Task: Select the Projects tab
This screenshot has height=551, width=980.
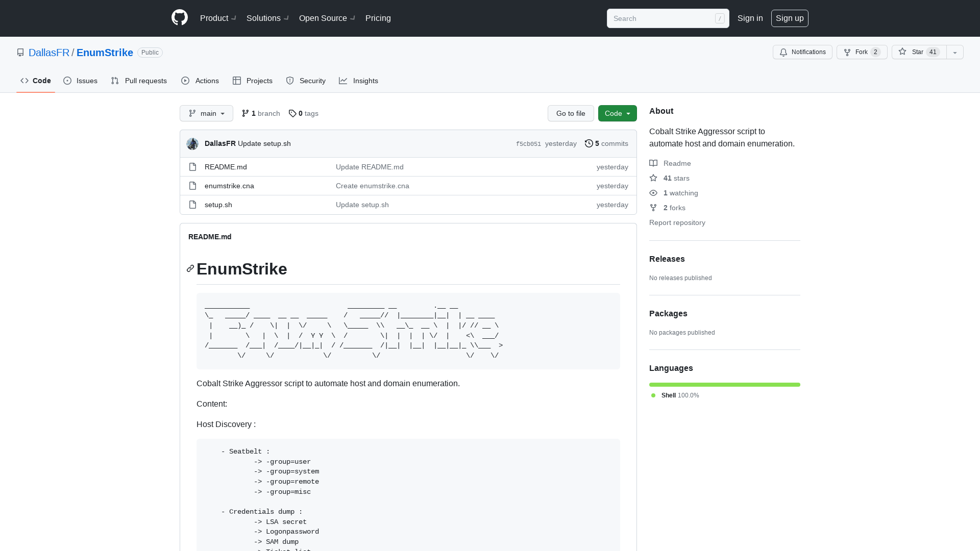Action: click(x=253, y=81)
